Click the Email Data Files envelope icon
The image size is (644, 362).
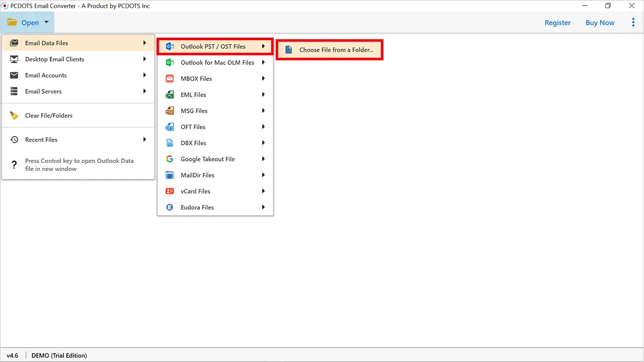point(15,43)
